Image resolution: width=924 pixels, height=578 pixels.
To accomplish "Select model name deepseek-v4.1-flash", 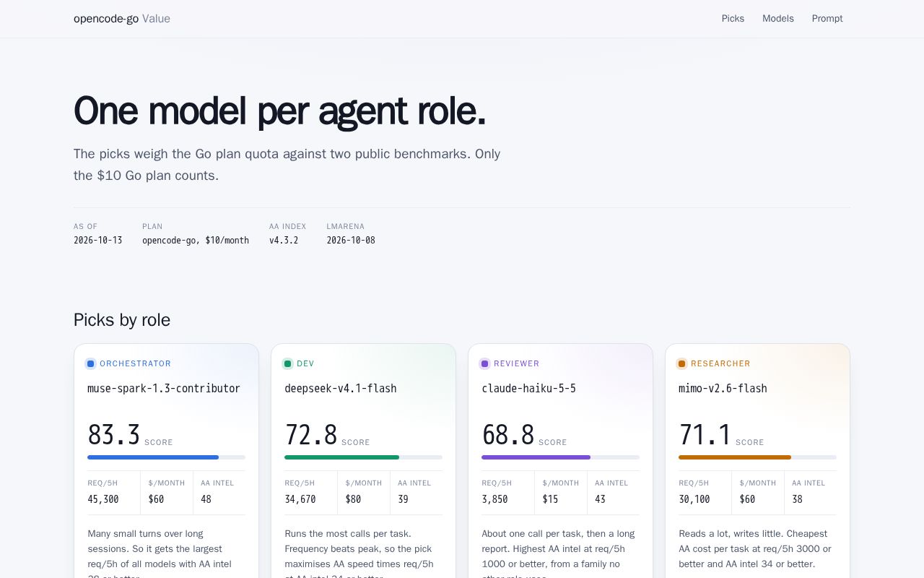I will pos(341,388).
